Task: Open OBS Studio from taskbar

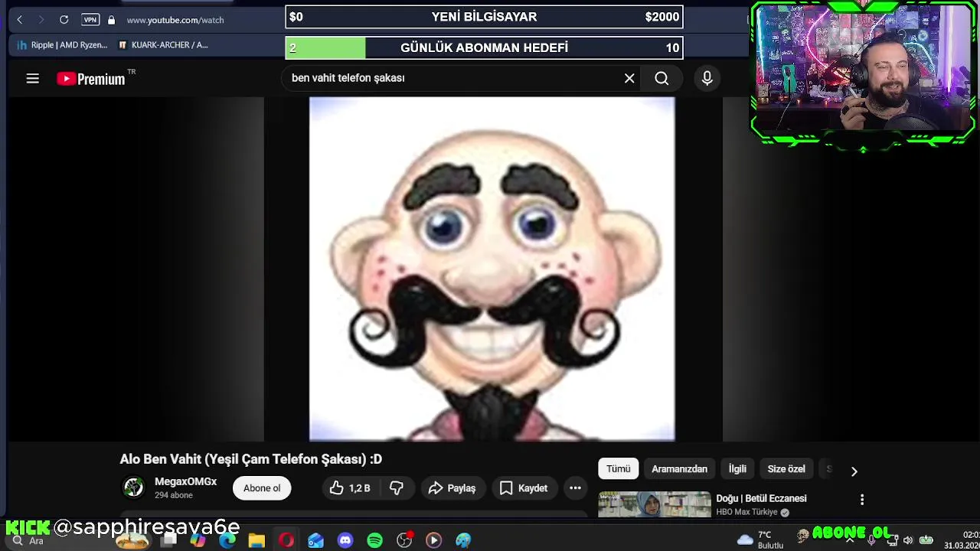Action: click(x=404, y=540)
